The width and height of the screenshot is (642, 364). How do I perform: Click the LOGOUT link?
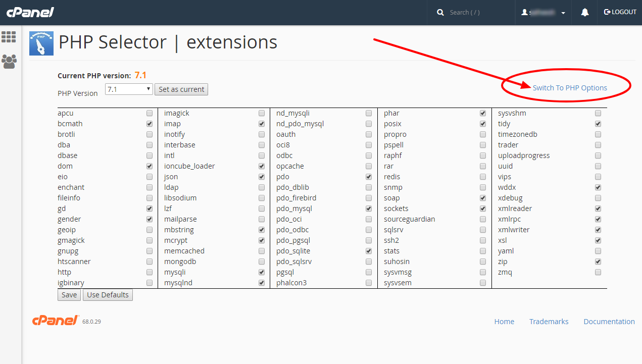coord(620,12)
